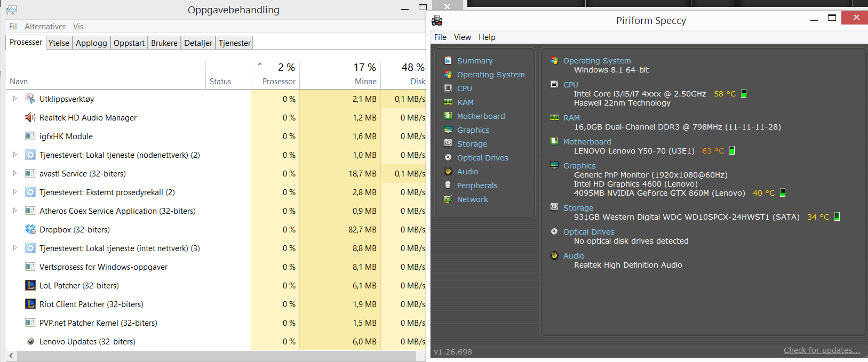Sort processes by the Navn column header
Viewport: 868px width, 362px height.
106,75
